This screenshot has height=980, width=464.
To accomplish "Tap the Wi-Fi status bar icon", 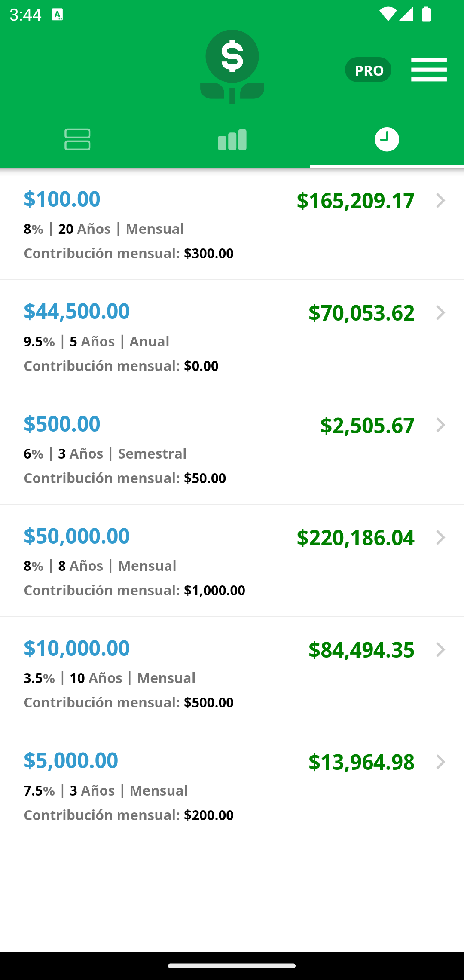I will [x=388, y=14].
